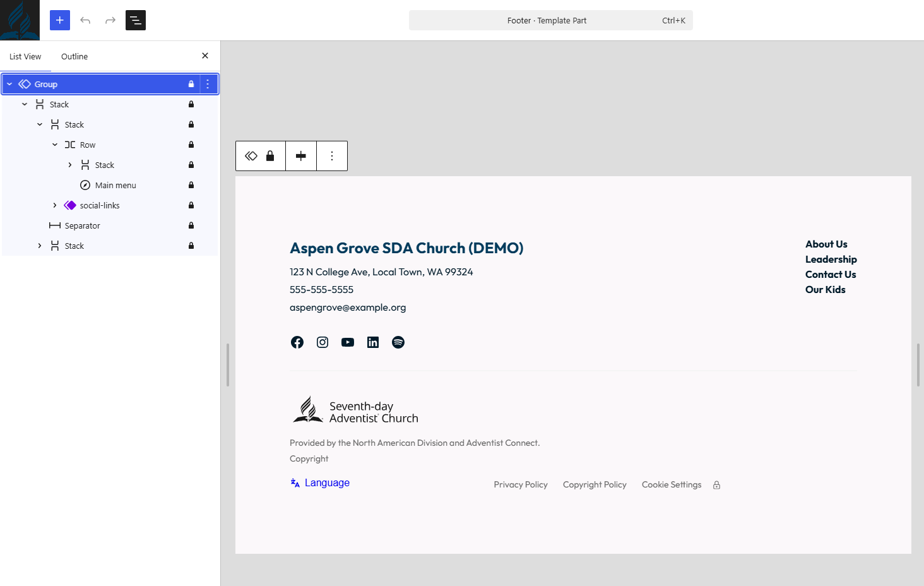Click the Copyright paragraph text
The height and width of the screenshot is (586, 924).
coord(309,459)
